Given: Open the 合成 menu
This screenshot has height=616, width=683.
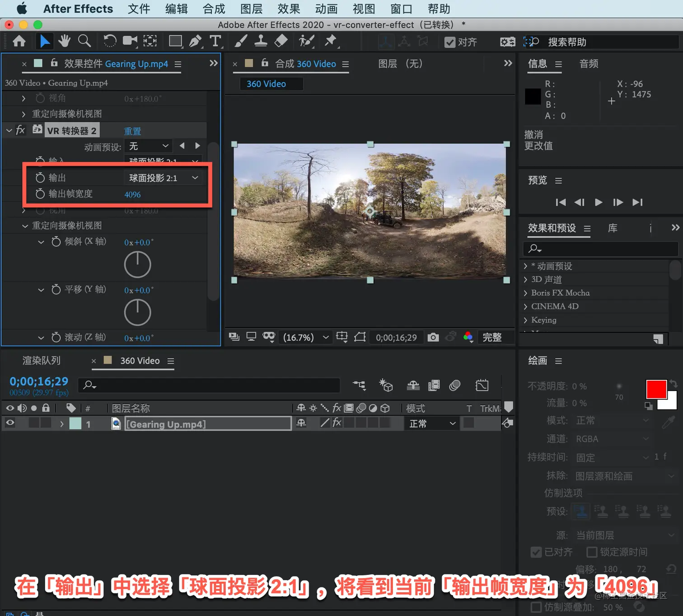Looking at the screenshot, I should (214, 9).
